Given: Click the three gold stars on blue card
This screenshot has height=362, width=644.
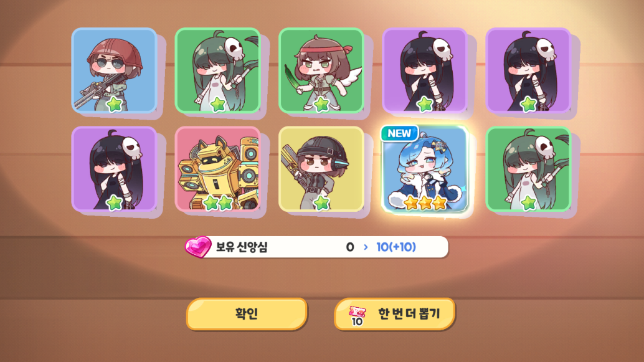Looking at the screenshot, I should click(x=425, y=202).
